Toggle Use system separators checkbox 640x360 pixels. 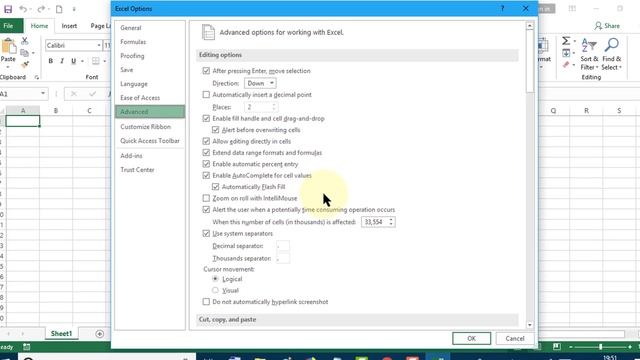pos(206,233)
